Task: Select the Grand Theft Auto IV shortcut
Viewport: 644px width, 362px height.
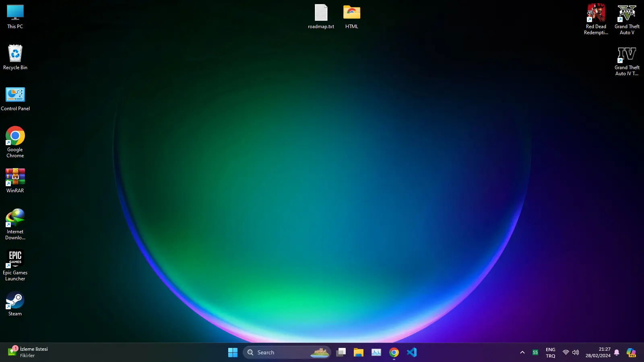Action: tap(627, 61)
